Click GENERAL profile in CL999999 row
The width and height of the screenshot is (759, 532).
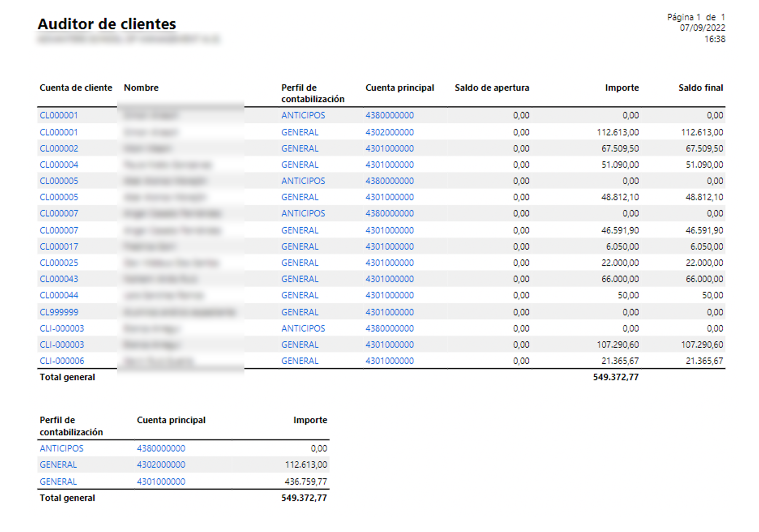point(300,312)
